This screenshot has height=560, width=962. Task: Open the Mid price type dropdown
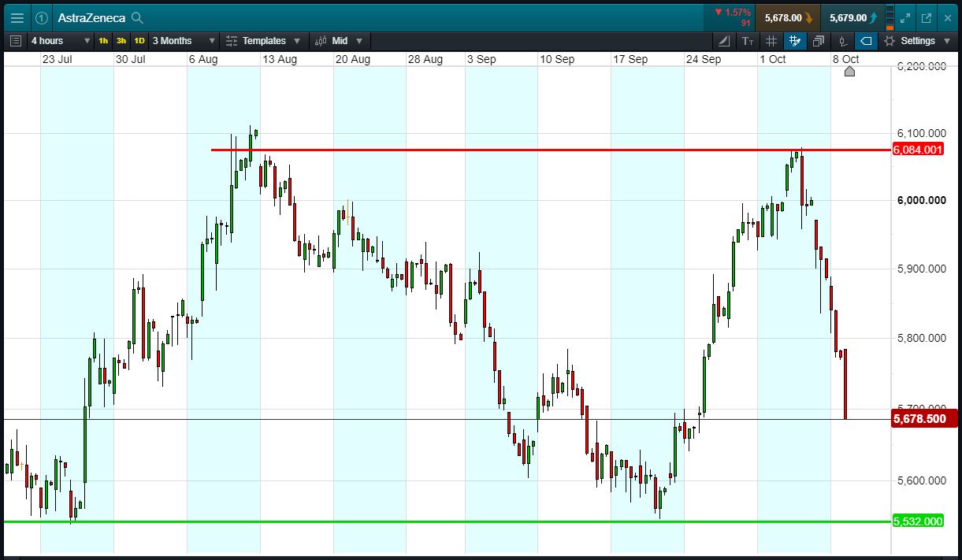tap(340, 41)
